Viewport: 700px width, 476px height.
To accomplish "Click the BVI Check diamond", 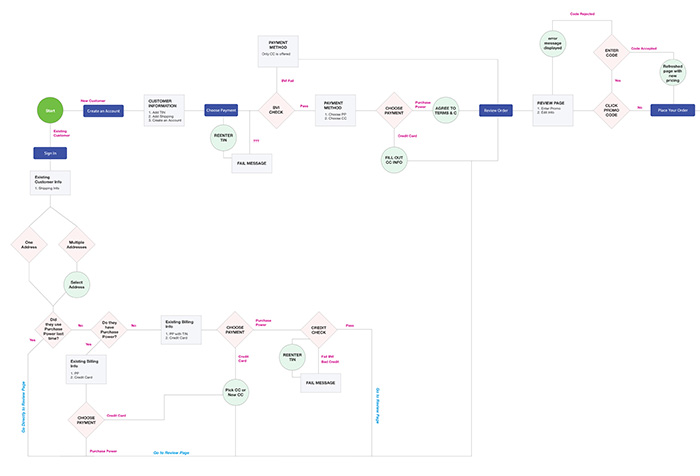I will click(x=276, y=110).
